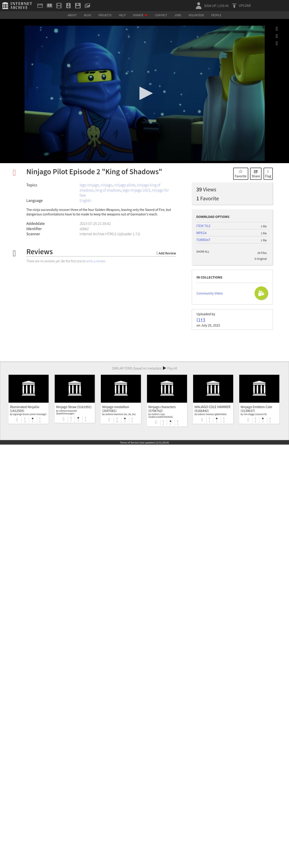The width and height of the screenshot is (289, 868).
Task: Click 'write a review' link
Action: click(96, 261)
